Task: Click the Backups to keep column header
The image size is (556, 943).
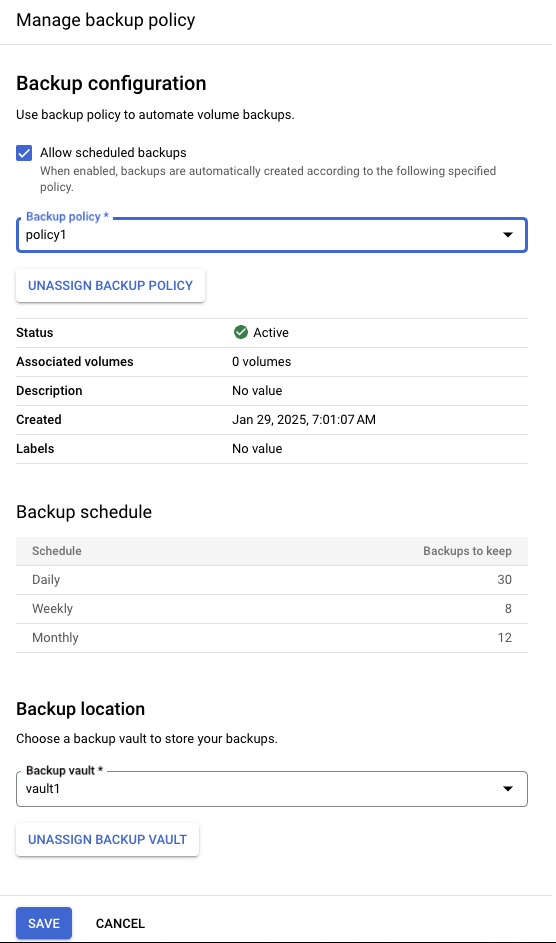Action: [x=468, y=551]
